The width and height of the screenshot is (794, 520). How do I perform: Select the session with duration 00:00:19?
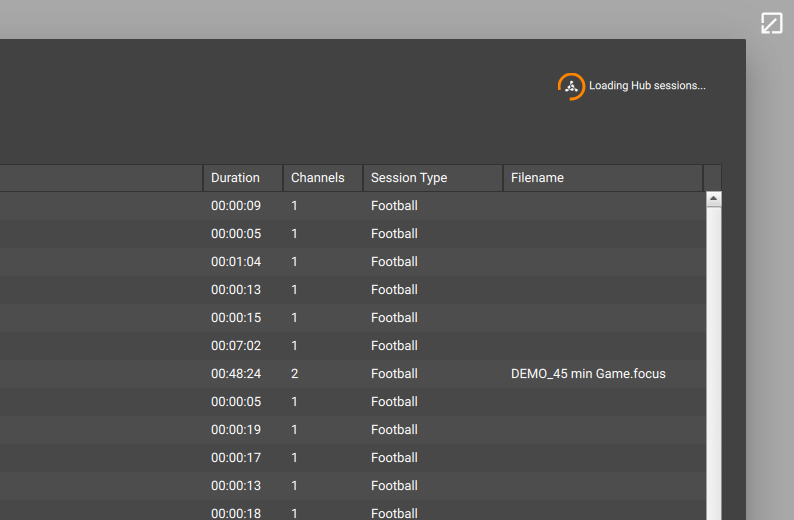pos(352,430)
